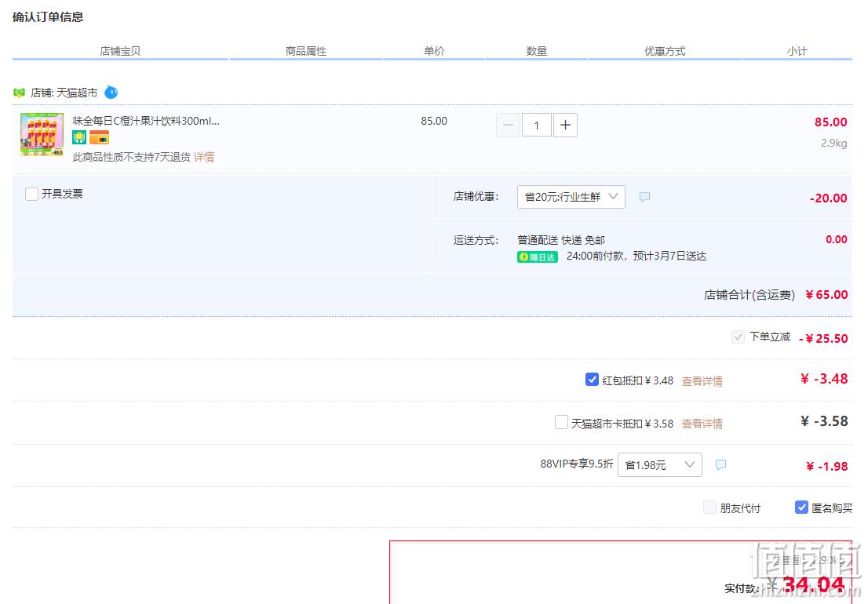868x604 pixels.
Task: Open the 味全每日C橙汁 product title link
Action: coord(146,121)
